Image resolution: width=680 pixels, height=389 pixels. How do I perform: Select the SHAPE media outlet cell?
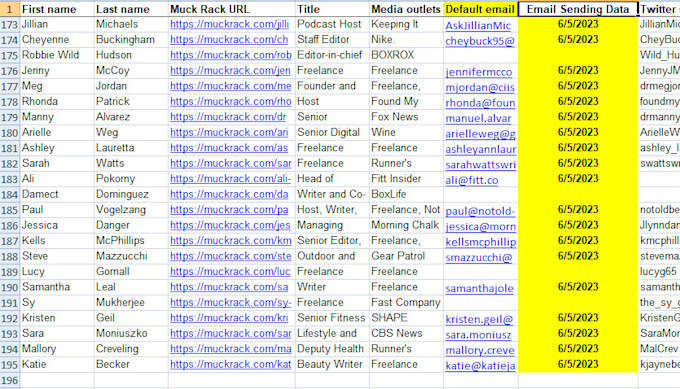(406, 318)
